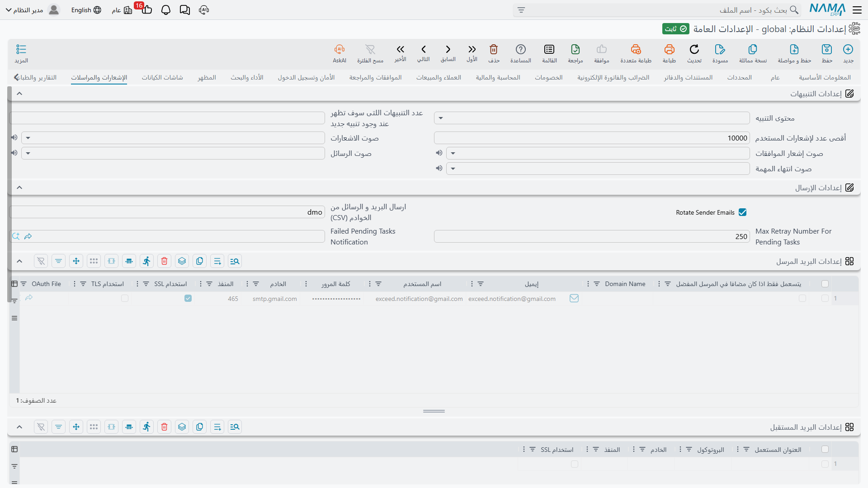This screenshot has height=488, width=868.
Task: Switch to المستندات والدفاتر tab
Action: 688,78
